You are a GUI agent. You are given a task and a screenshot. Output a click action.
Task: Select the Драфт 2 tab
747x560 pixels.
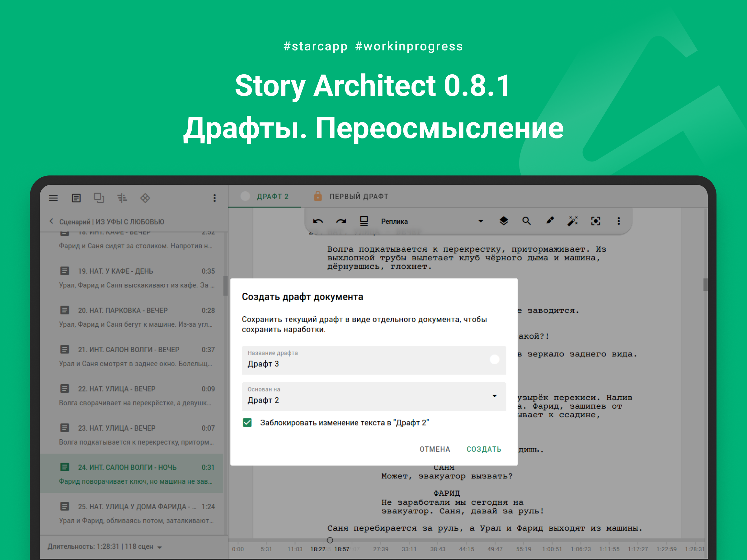[x=272, y=196]
